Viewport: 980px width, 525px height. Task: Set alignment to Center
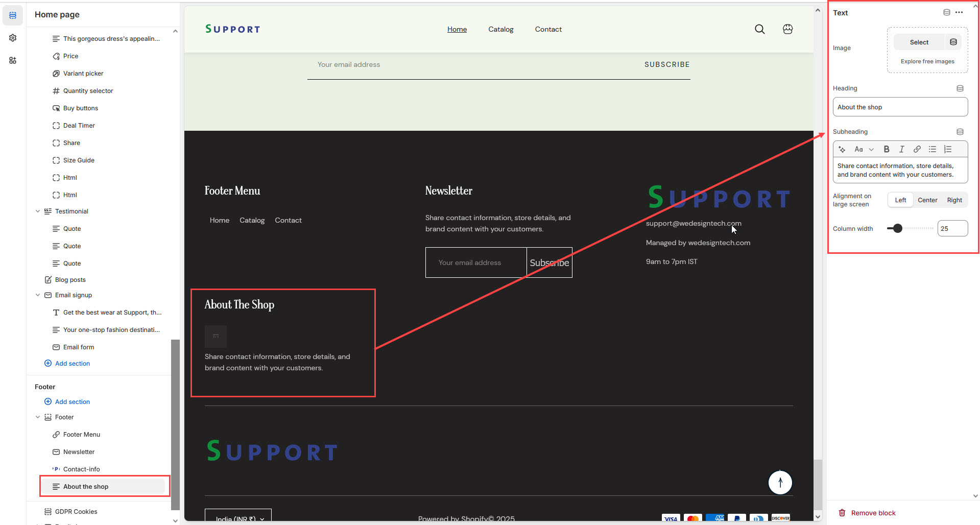[x=927, y=200]
